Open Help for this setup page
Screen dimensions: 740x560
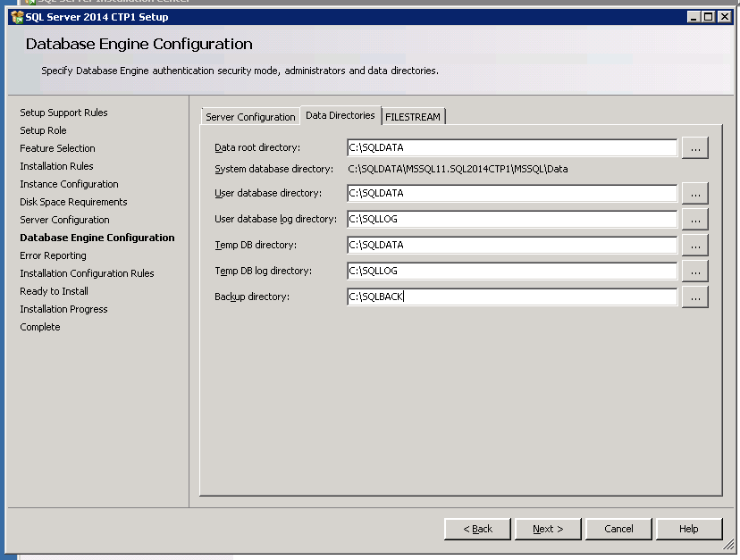click(688, 529)
